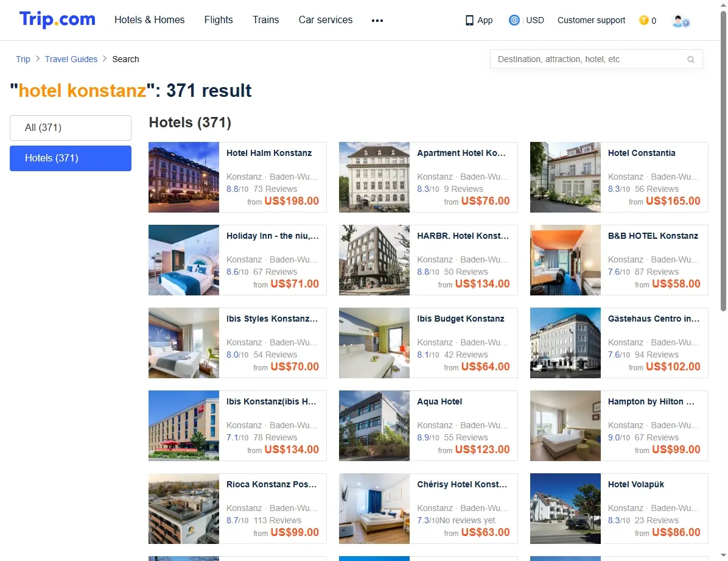Open Travel Guides breadcrumb
Image resolution: width=728 pixels, height=561 pixels.
pyautogui.click(x=71, y=59)
